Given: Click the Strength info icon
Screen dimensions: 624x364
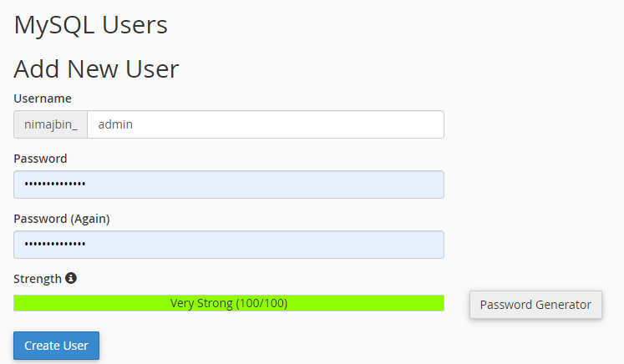Looking at the screenshot, I should click(71, 278).
